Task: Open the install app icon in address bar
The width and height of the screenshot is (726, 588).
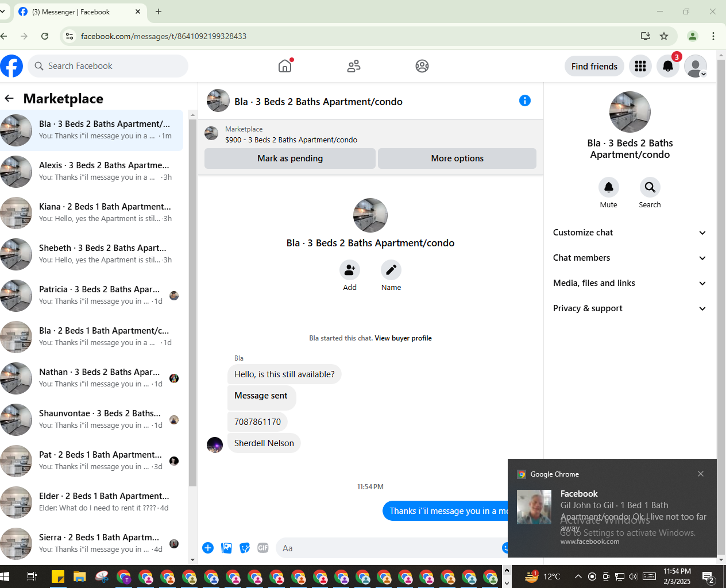Action: click(646, 36)
